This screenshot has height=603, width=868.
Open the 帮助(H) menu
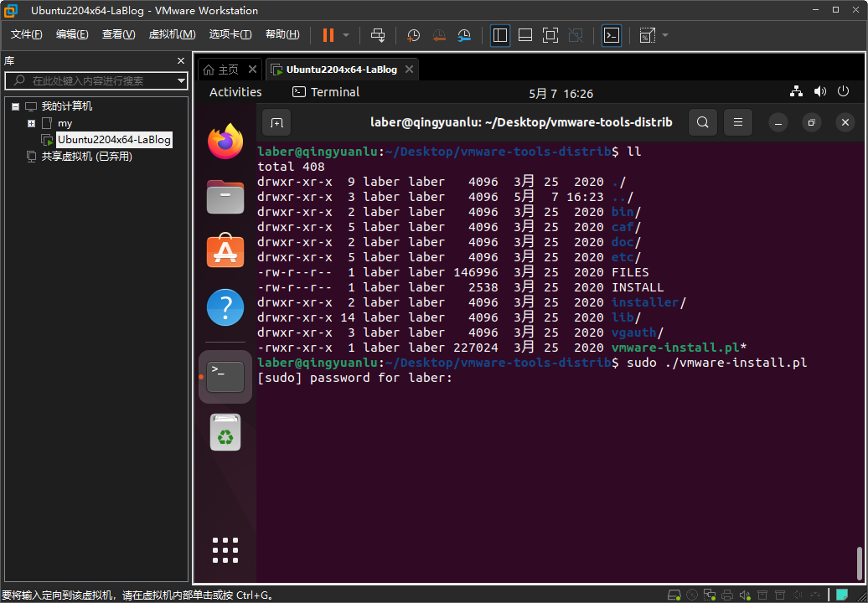coord(282,34)
